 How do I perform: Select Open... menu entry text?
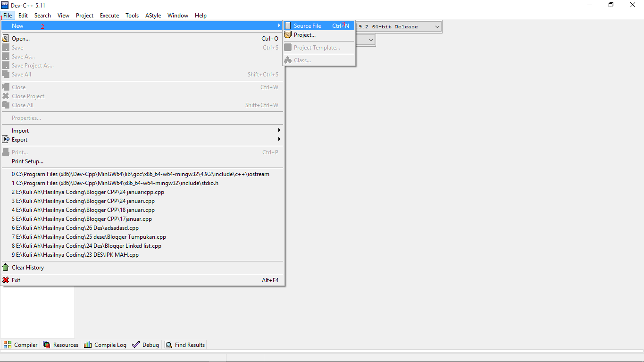[x=21, y=39]
